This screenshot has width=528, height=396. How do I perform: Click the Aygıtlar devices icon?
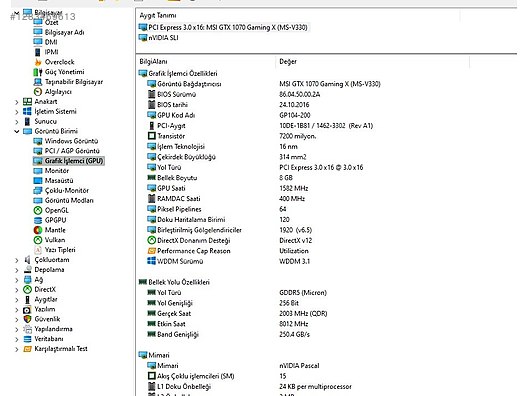pos(27,299)
